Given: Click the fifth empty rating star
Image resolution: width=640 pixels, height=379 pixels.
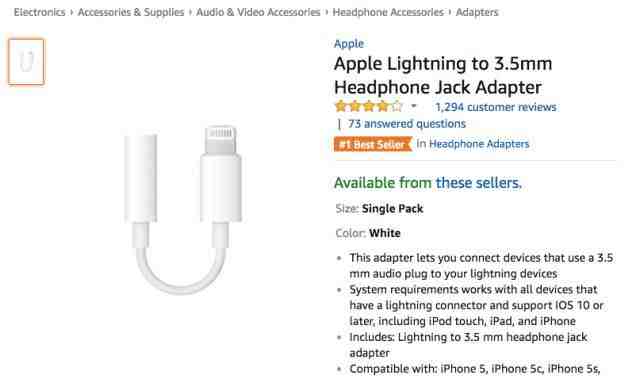Looking at the screenshot, I should coord(397,106).
